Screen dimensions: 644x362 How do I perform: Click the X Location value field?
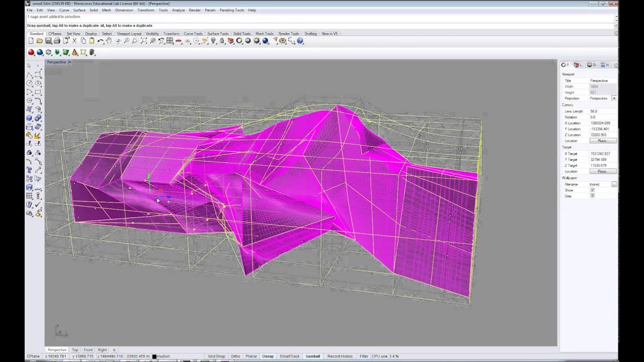coord(603,123)
